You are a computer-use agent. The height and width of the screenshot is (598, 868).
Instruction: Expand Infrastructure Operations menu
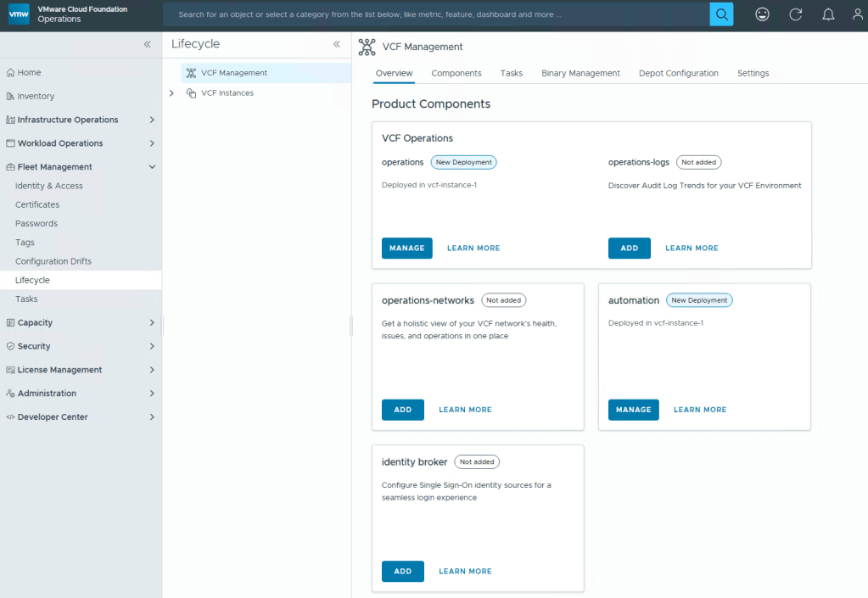tap(152, 120)
